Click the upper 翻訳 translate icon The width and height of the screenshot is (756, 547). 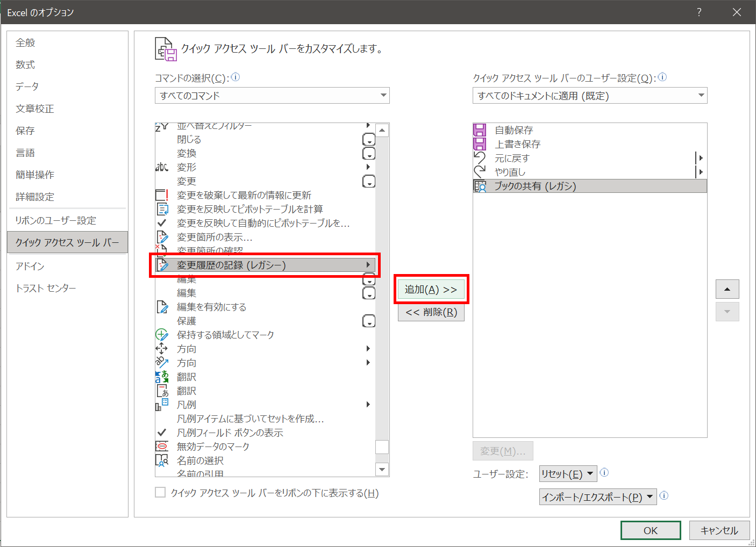coord(162,377)
